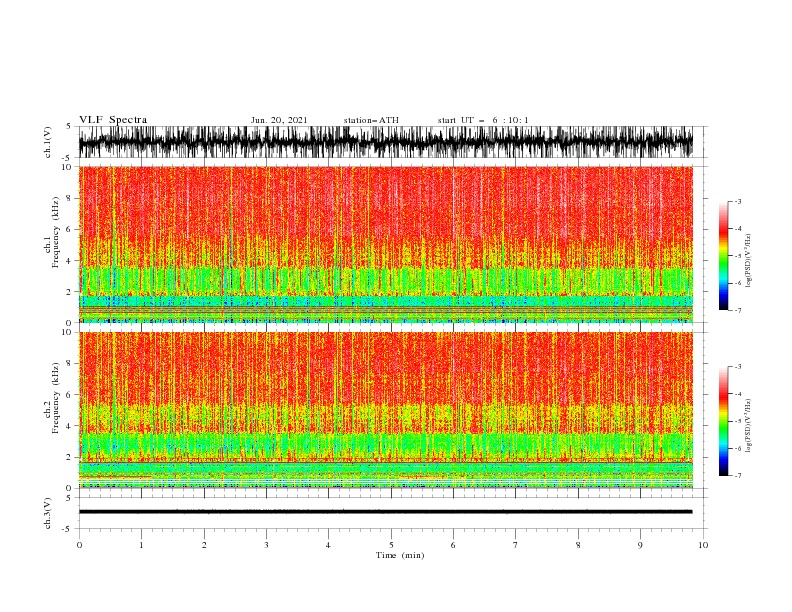Click the time axis tick label "5"
The height and width of the screenshot is (612, 792).
pyautogui.click(x=391, y=545)
